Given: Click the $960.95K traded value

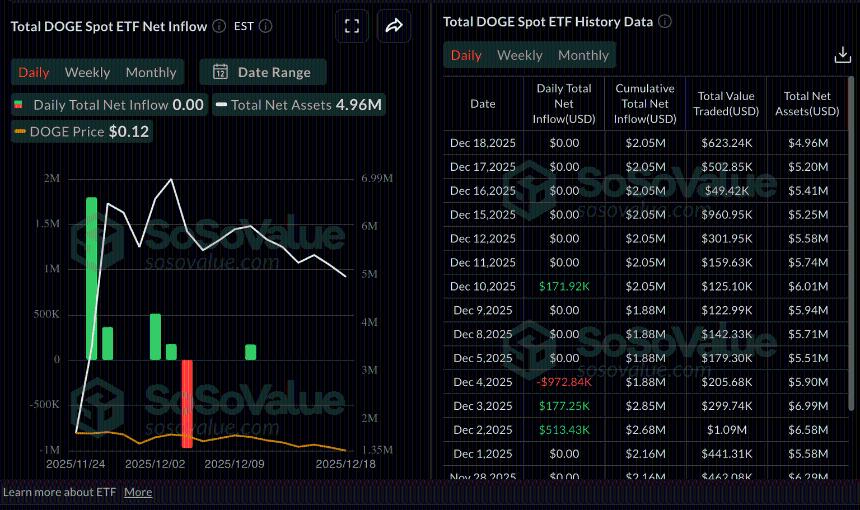Looking at the screenshot, I should (x=726, y=214).
